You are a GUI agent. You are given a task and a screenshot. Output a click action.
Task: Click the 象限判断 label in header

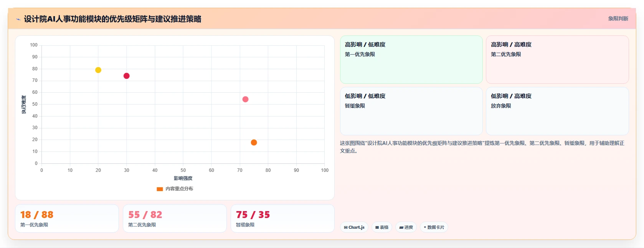point(618,18)
